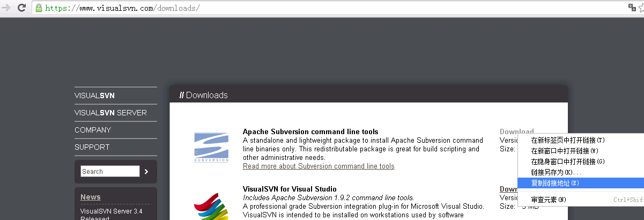
Task: Click the browser forward arrow
Action: pyautogui.click(x=6, y=8)
